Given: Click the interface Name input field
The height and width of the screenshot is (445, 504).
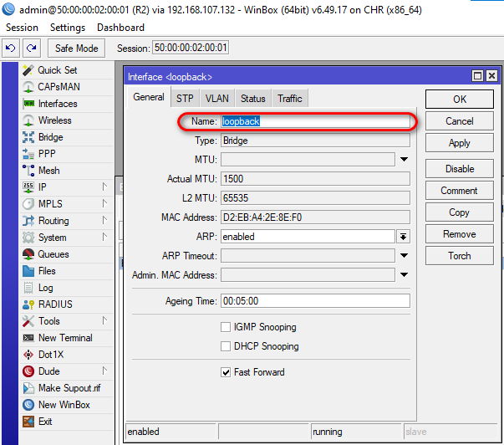Looking at the screenshot, I should click(x=315, y=121).
